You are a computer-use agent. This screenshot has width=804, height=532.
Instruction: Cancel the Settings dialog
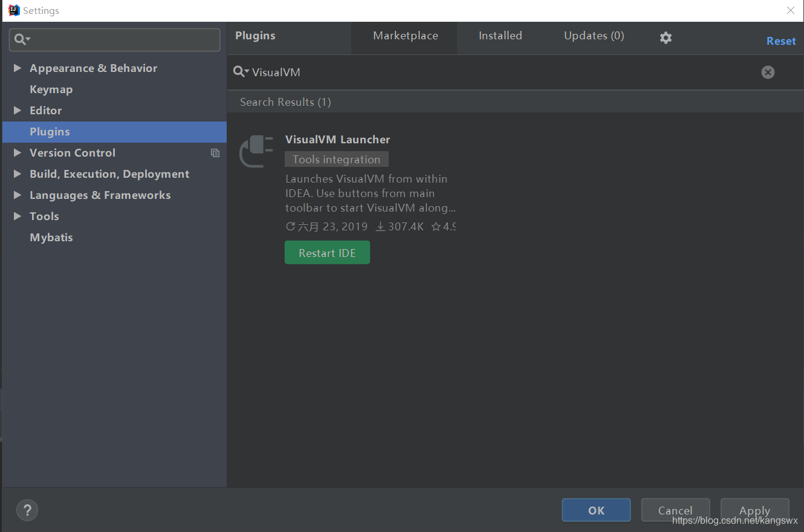(x=675, y=510)
